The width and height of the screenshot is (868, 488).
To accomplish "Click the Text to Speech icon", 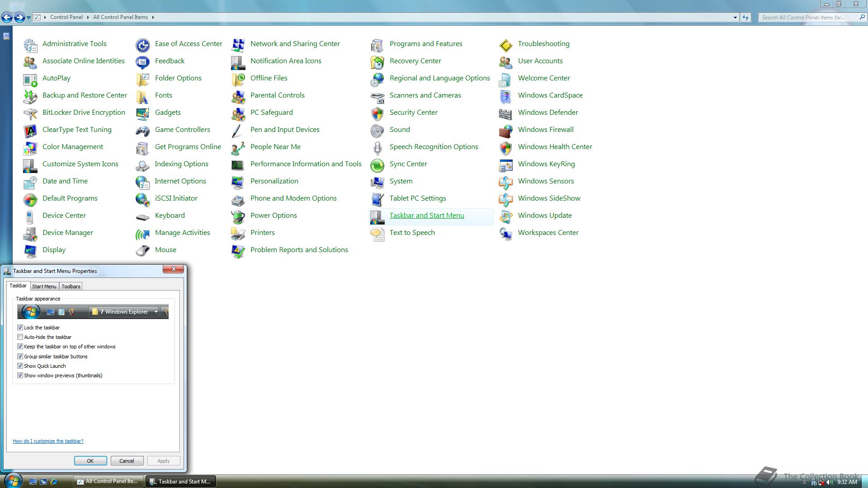I will [x=377, y=234].
